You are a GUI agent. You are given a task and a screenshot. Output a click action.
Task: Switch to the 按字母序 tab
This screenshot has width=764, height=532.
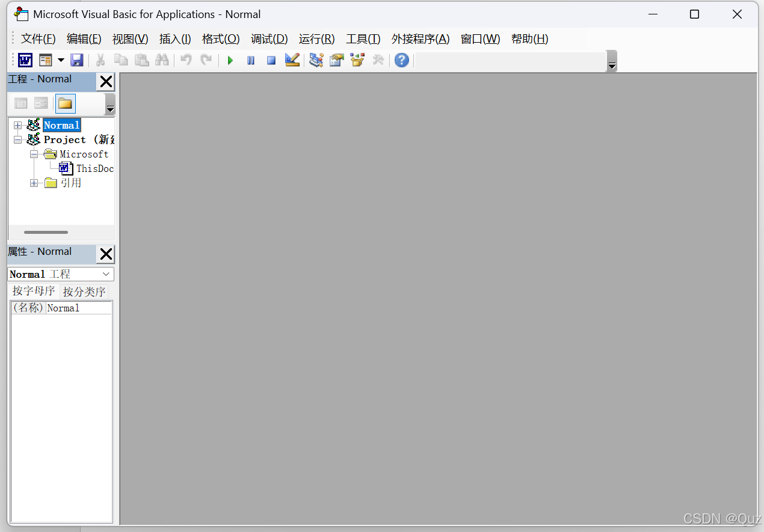[34, 292]
